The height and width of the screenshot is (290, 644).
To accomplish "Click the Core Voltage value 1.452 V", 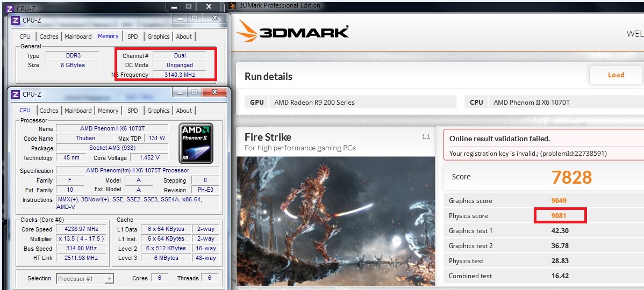I will point(149,157).
